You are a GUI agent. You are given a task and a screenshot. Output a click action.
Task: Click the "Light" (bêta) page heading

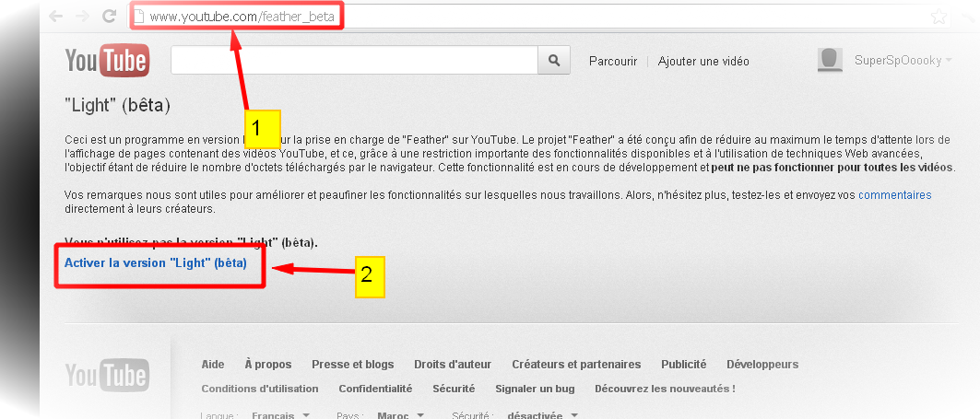117,105
